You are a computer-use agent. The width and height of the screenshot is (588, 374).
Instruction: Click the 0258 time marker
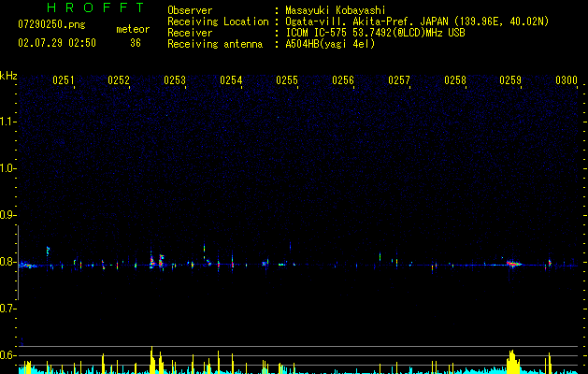point(455,80)
